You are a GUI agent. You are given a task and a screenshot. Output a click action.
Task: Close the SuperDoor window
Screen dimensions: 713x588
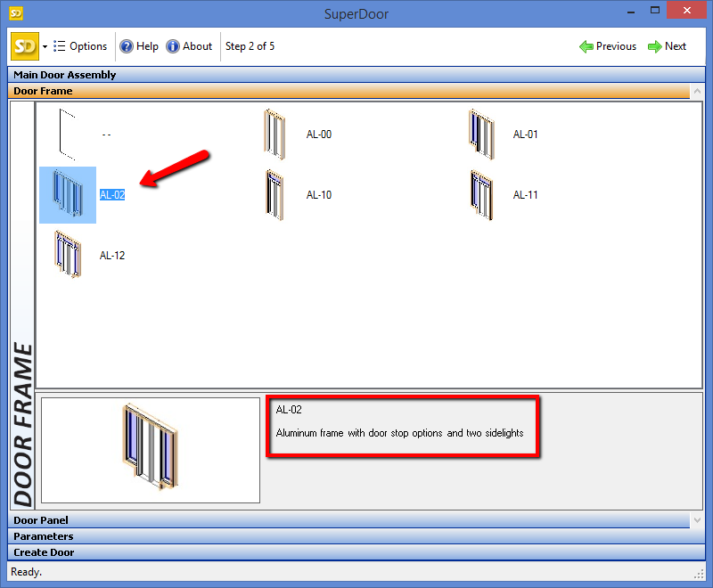(686, 10)
